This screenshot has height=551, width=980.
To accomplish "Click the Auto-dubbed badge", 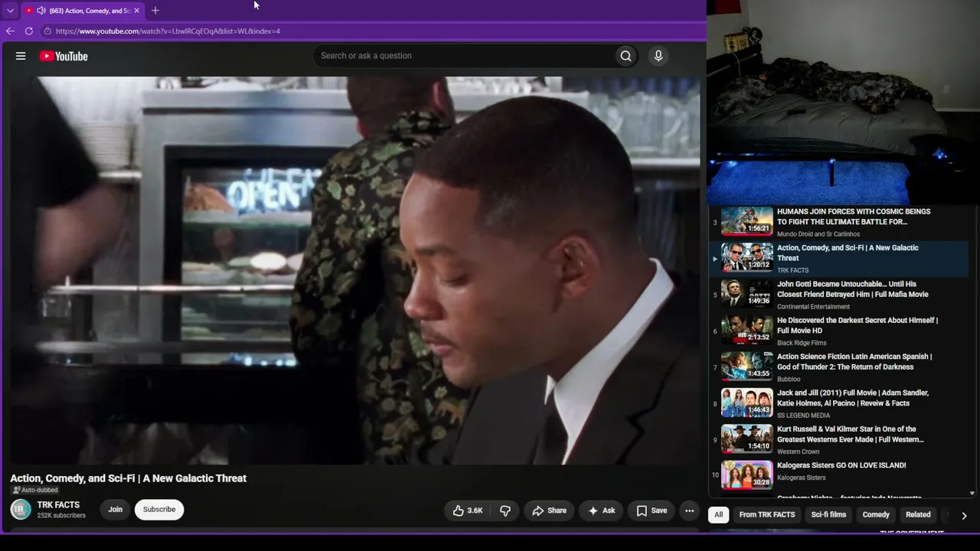I will coord(35,490).
